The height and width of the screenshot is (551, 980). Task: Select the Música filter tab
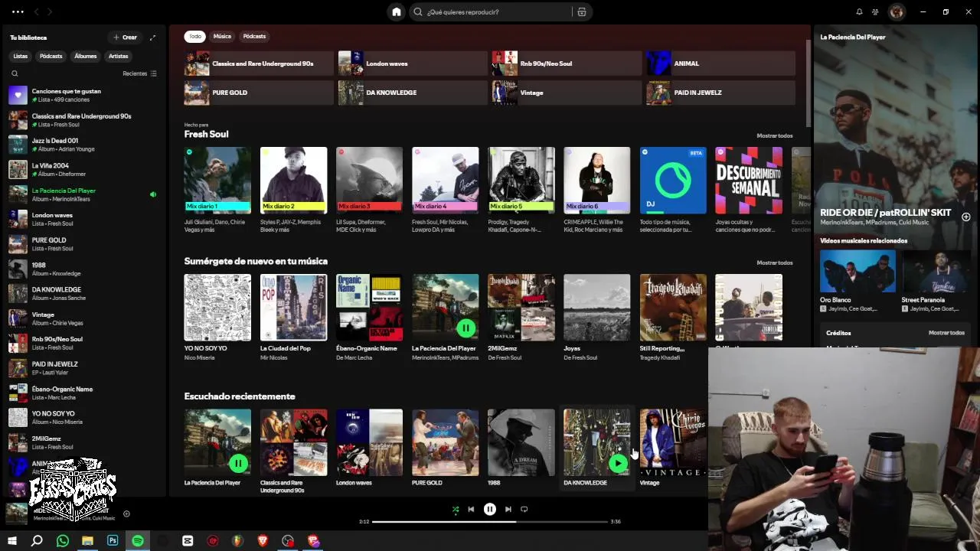pos(222,36)
